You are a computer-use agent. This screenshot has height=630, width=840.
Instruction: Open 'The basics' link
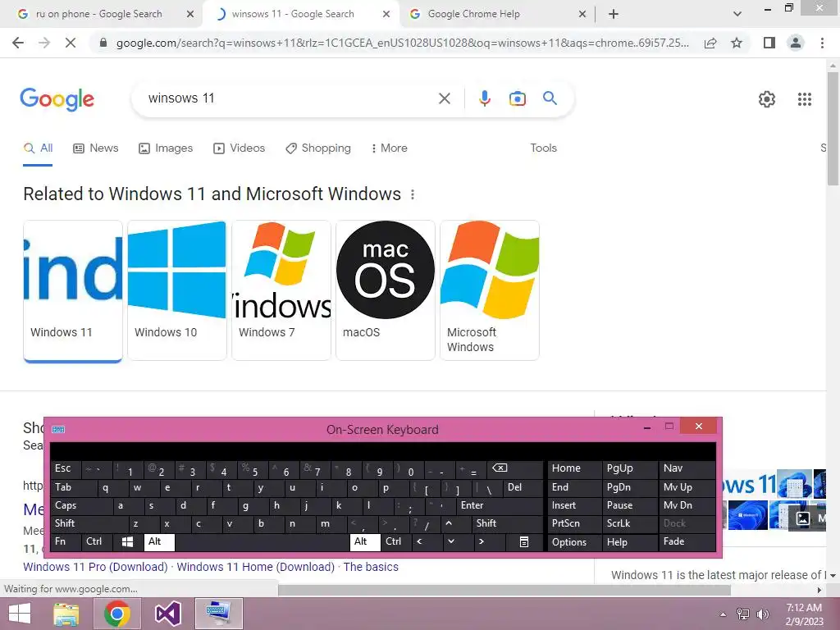pyautogui.click(x=371, y=568)
